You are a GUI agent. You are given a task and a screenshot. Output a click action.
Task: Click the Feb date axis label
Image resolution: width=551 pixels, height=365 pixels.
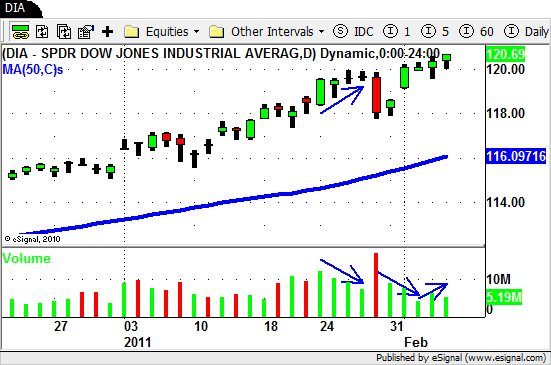(416, 342)
